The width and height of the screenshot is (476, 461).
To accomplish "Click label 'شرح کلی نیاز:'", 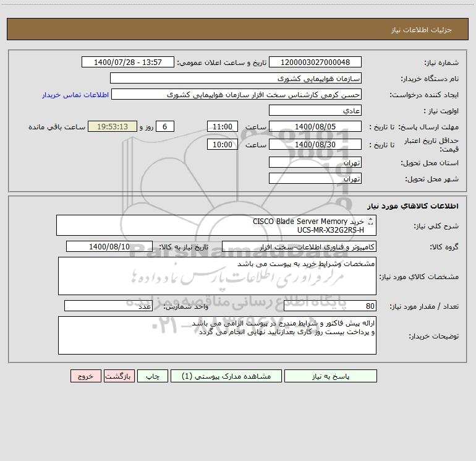I will click(x=436, y=226).
